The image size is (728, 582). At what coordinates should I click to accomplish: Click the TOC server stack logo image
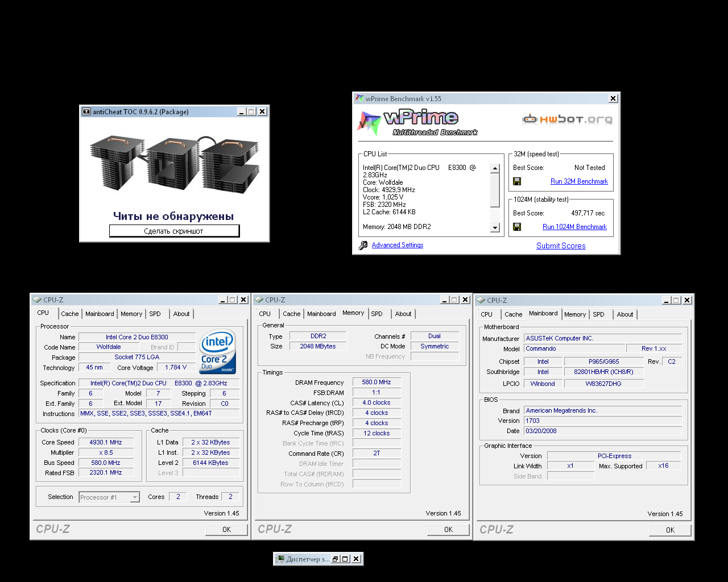pyautogui.click(x=174, y=164)
